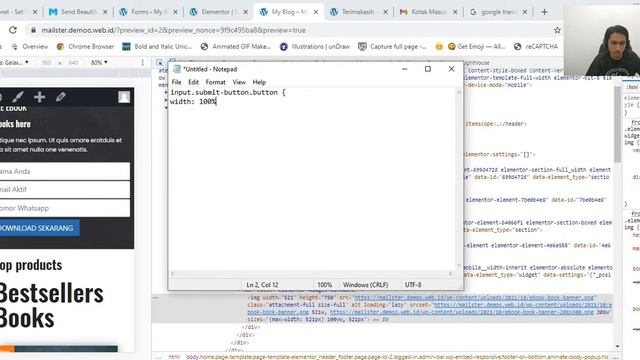Open a new browser tab with plus
640x360 pixels.
(544, 12)
